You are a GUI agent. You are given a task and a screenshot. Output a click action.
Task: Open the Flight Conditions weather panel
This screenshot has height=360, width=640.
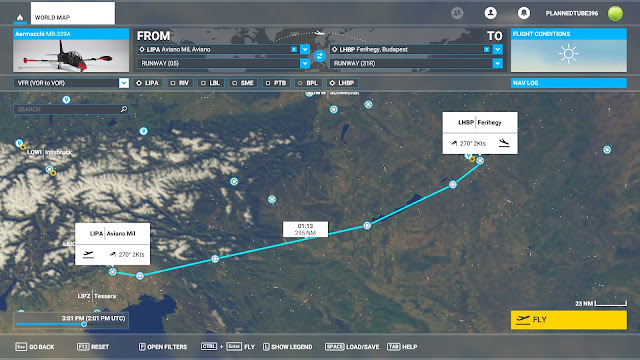569,50
